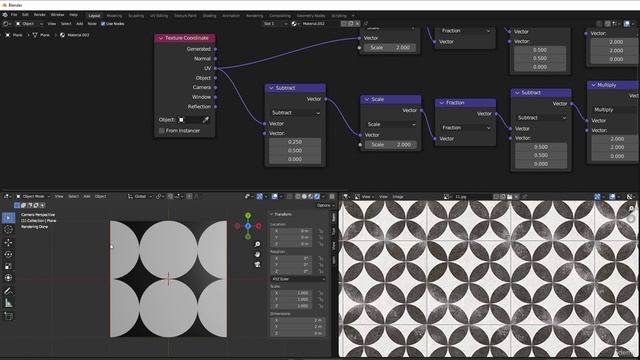Click the Blender logo icon in menu bar
This screenshot has width=640, height=360.
(x=5, y=15)
